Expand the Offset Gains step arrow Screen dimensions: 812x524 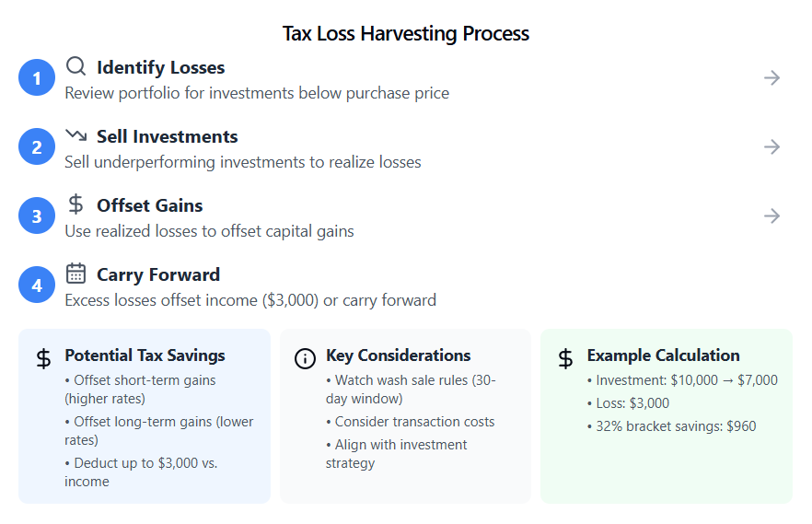pos(772,216)
